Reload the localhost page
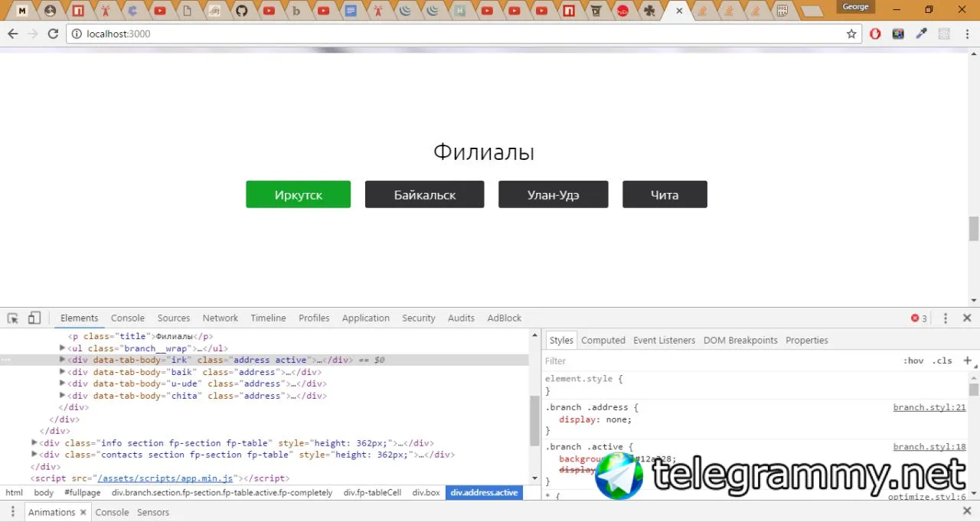 tap(53, 34)
